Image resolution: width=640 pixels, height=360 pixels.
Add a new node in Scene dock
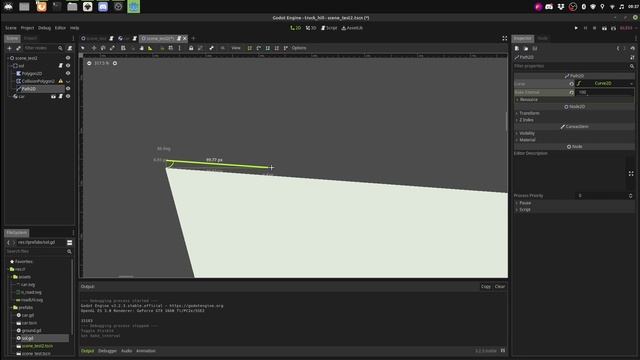click(x=9, y=48)
